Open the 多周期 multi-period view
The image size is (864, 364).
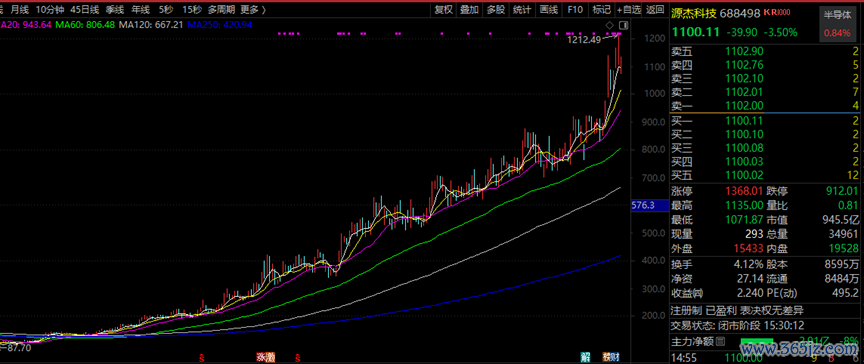[x=222, y=9]
